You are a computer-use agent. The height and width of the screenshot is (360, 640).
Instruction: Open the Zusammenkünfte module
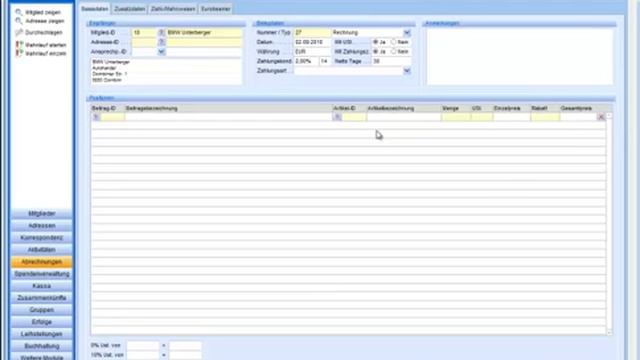point(42,298)
